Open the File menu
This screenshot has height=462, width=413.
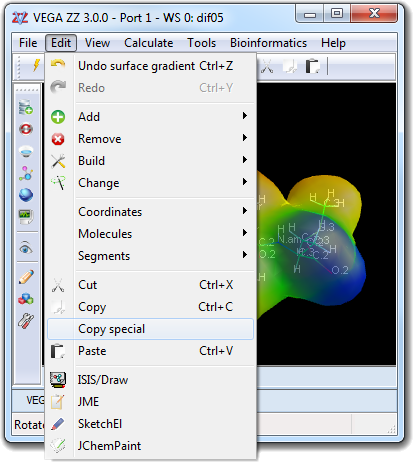point(28,43)
